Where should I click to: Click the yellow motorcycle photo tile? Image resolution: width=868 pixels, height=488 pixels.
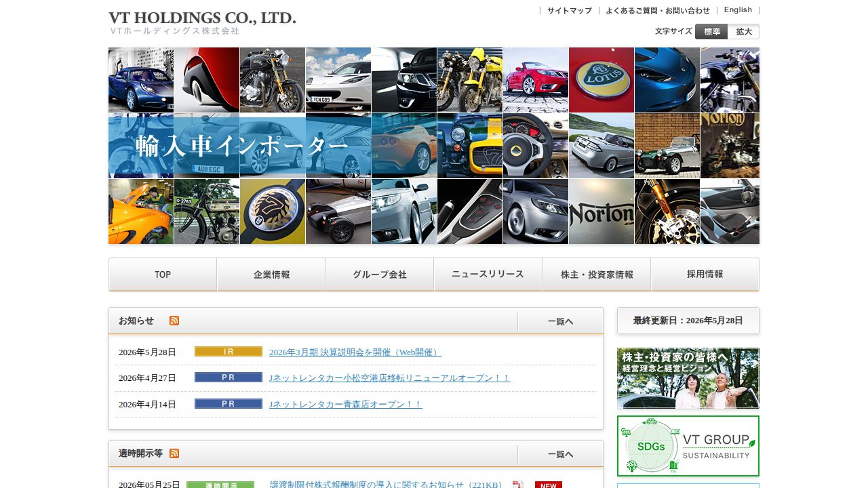(470, 80)
